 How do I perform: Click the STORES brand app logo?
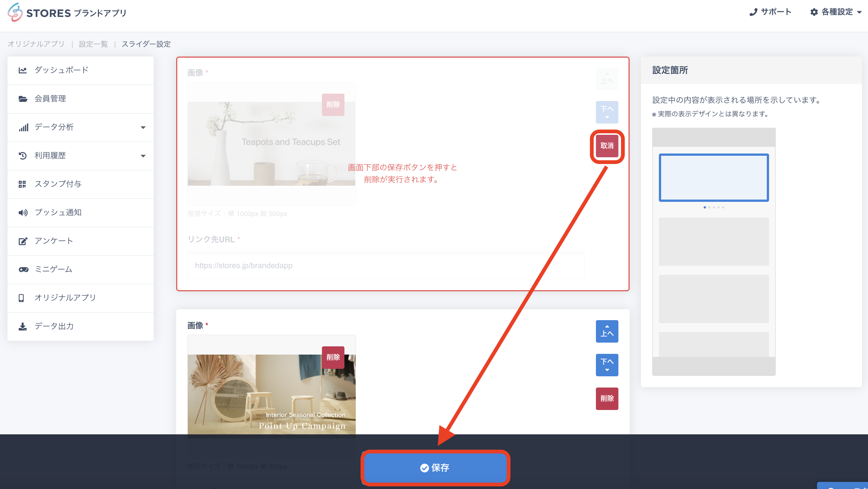[67, 12]
